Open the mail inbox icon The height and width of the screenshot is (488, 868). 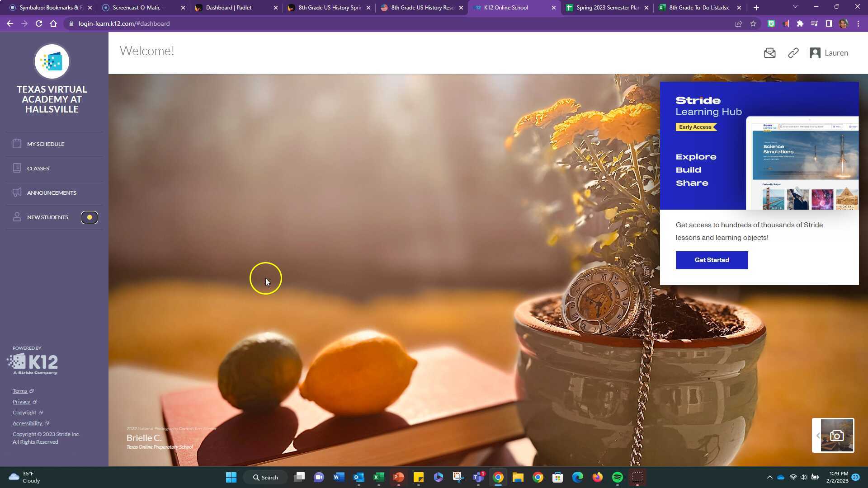tap(769, 53)
